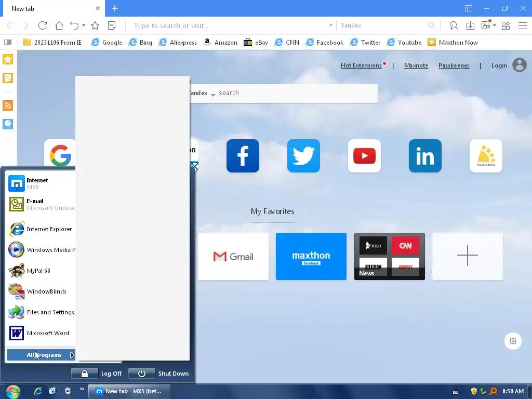Screen dimensions: 532x399
Task: Click the Hot Extensions link
Action: [x=362, y=65]
